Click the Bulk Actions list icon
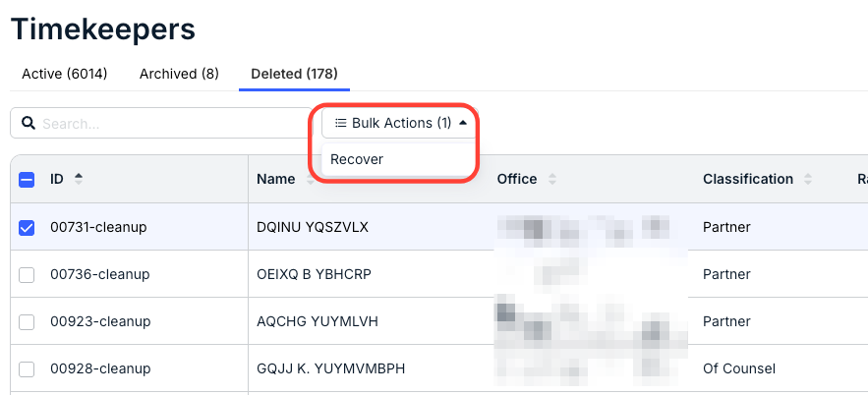Image resolution: width=868 pixels, height=395 pixels. pos(341,123)
